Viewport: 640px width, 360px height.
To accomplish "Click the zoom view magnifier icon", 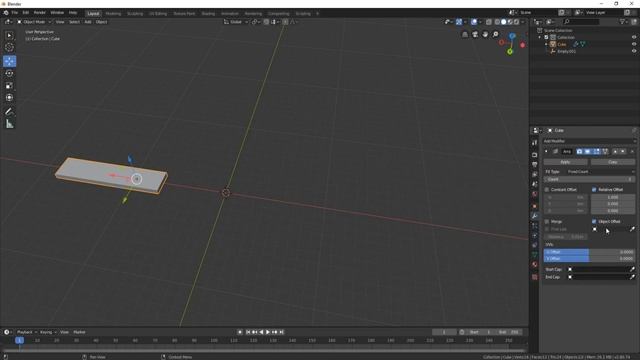I will [496, 35].
